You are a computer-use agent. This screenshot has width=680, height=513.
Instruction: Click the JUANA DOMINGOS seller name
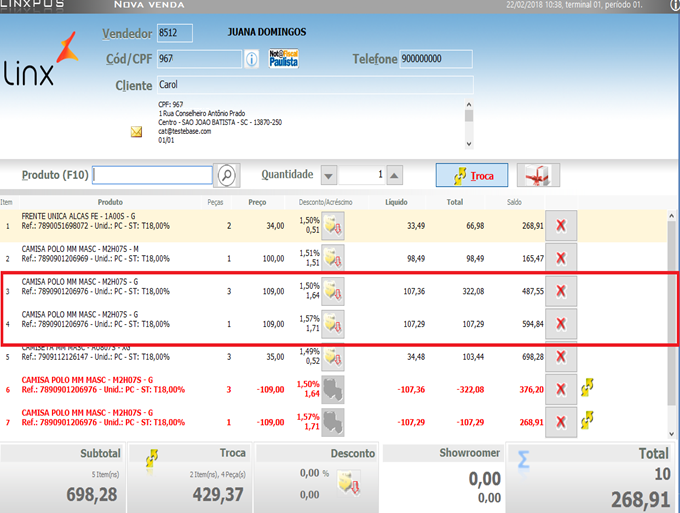point(267,32)
